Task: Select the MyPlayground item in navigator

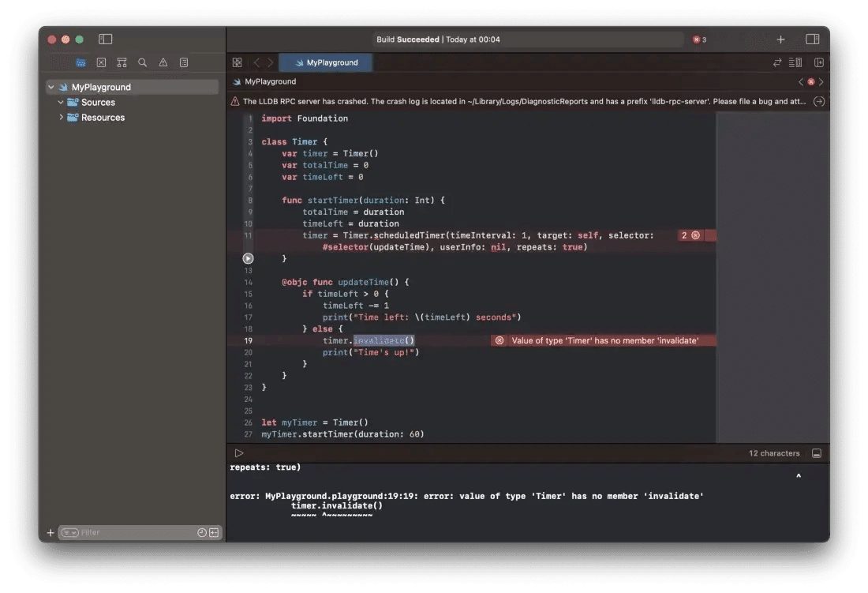Action: (133, 87)
